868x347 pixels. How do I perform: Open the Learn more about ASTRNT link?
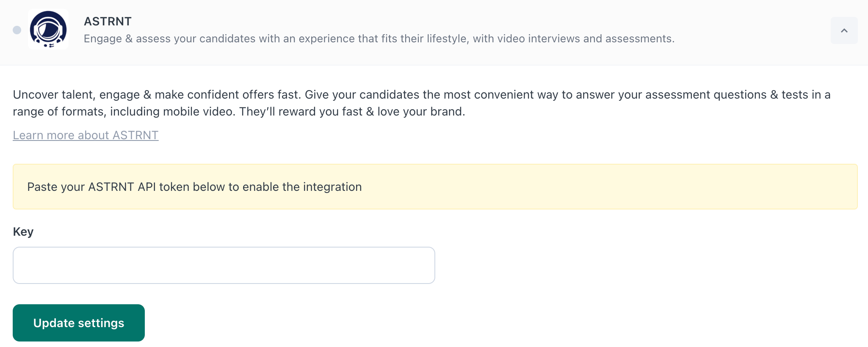[x=85, y=135]
